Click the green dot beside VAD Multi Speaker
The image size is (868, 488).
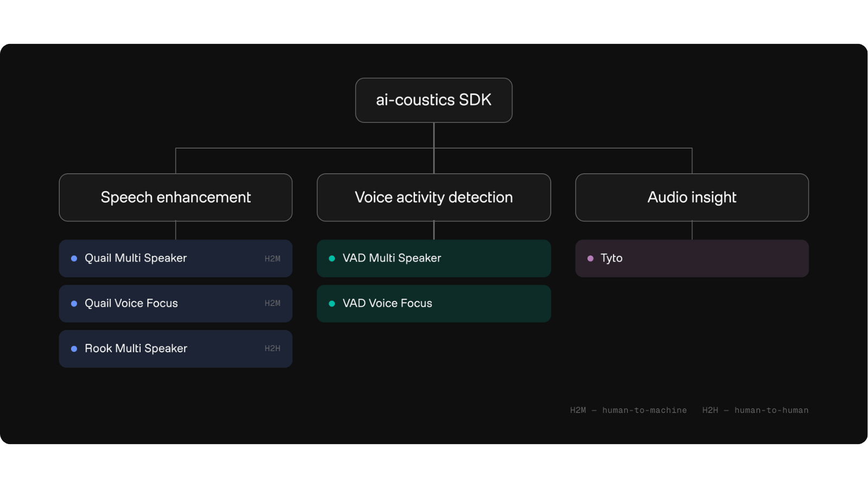[332, 259]
